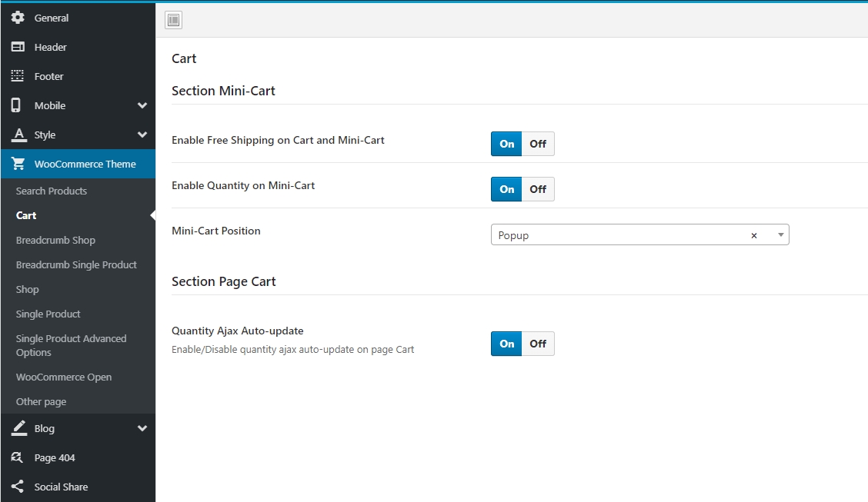The image size is (868, 502).
Task: Click the Blog pencil icon
Action: (18, 428)
